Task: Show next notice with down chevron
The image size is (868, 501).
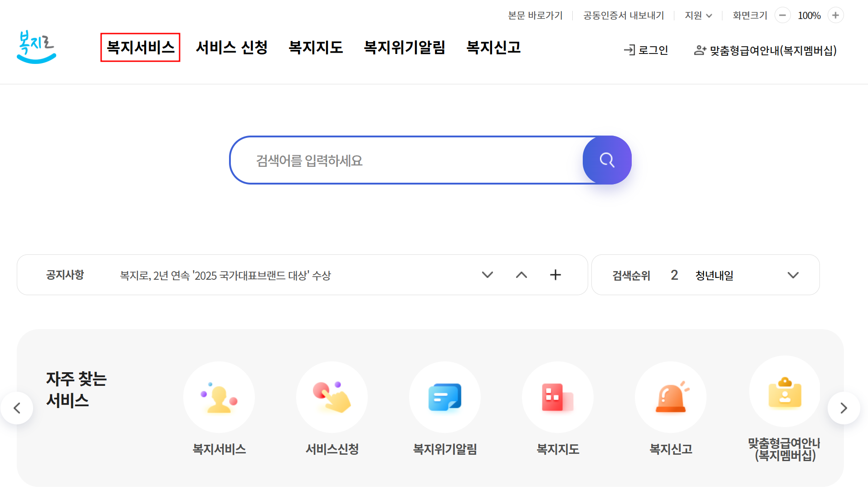Action: pyautogui.click(x=487, y=275)
